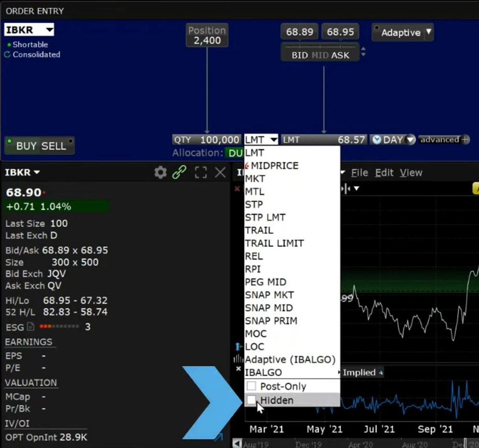Click the 68.95 ask price button
Image resolution: width=479 pixels, height=448 pixels.
(340, 32)
